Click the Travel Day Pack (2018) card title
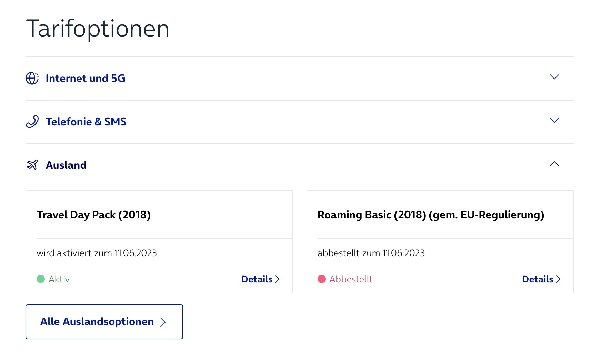 [94, 215]
